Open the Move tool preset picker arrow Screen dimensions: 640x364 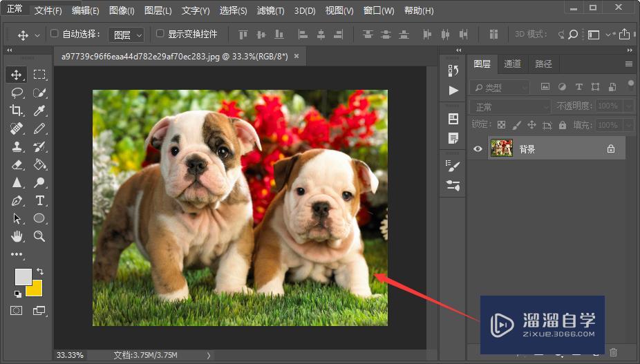37,35
